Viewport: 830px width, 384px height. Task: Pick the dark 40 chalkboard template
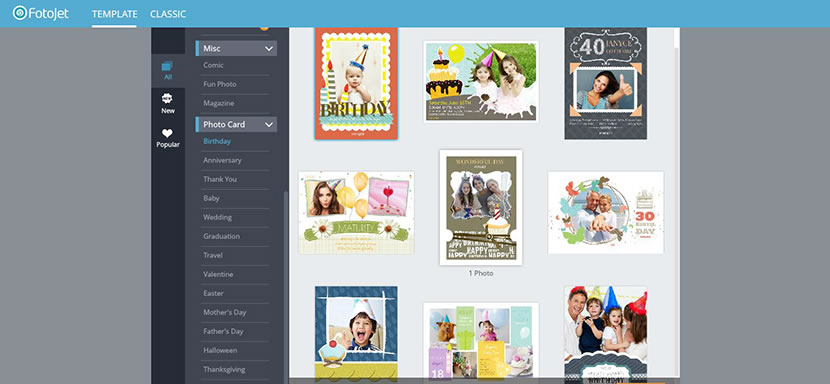coord(606,83)
